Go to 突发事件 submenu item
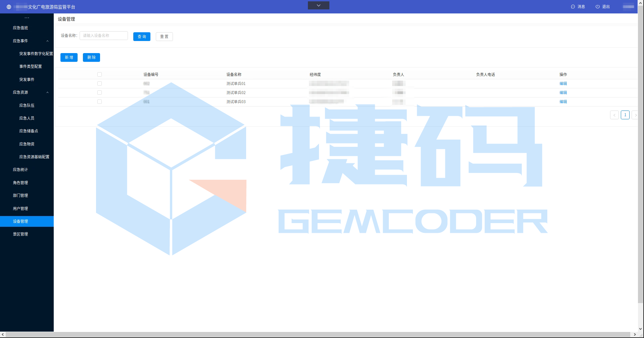Screen dimensions: 644x338 point(27,80)
